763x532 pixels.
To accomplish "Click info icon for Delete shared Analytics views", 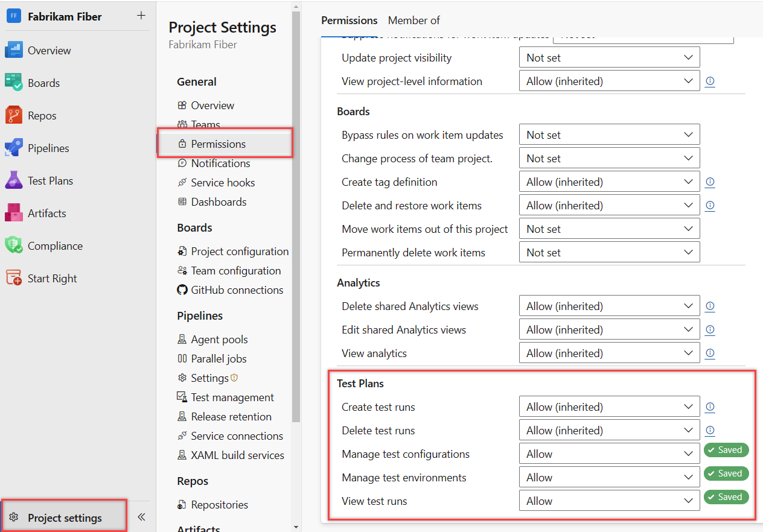I will click(x=710, y=306).
